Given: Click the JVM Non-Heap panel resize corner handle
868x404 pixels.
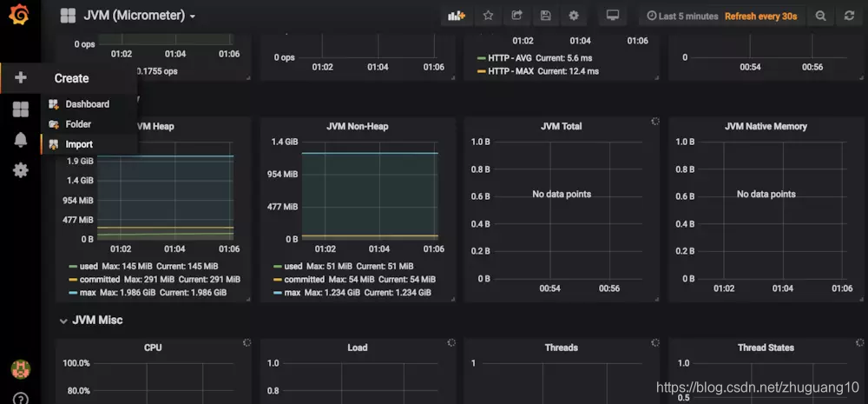Looking at the screenshot, I should tap(453, 299).
